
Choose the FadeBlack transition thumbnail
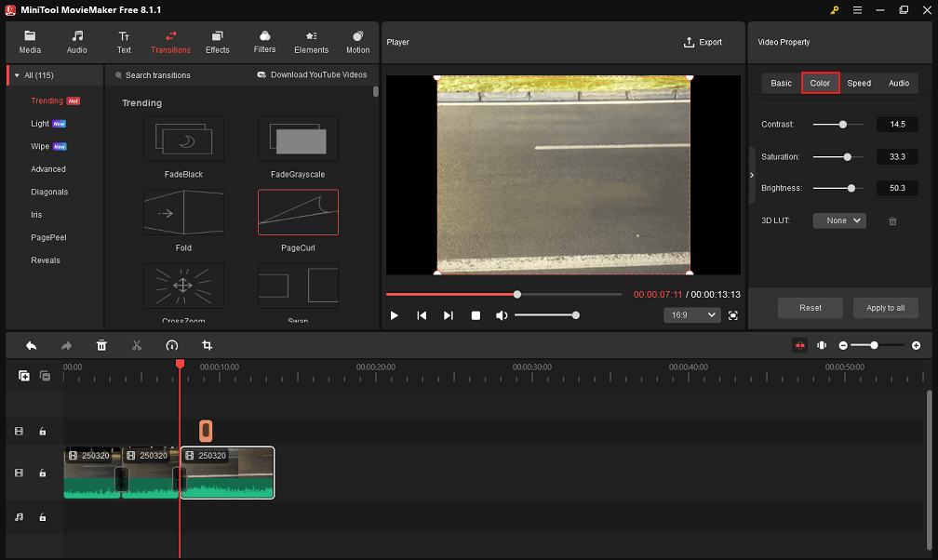pos(183,139)
